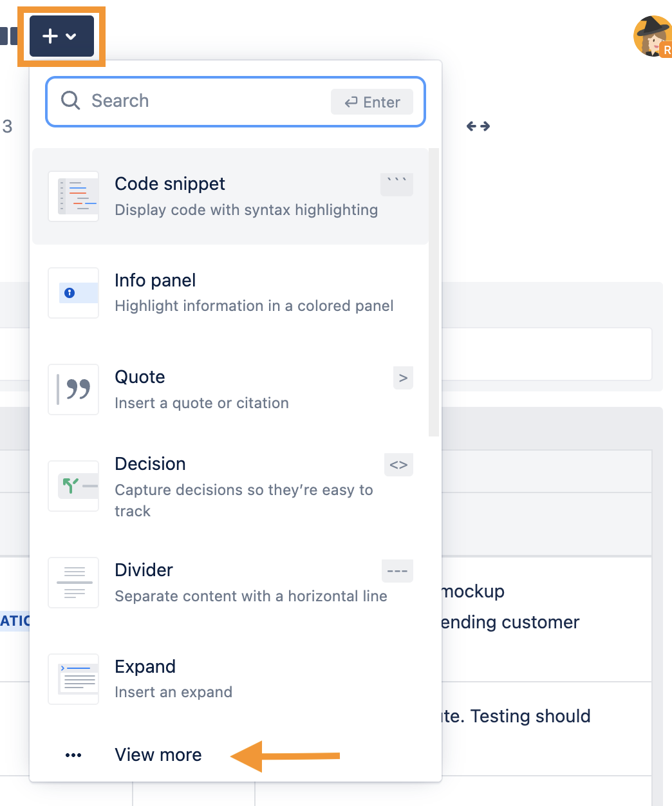This screenshot has height=806, width=672.
Task: Click the insert menu scrollbar
Action: (x=434, y=293)
